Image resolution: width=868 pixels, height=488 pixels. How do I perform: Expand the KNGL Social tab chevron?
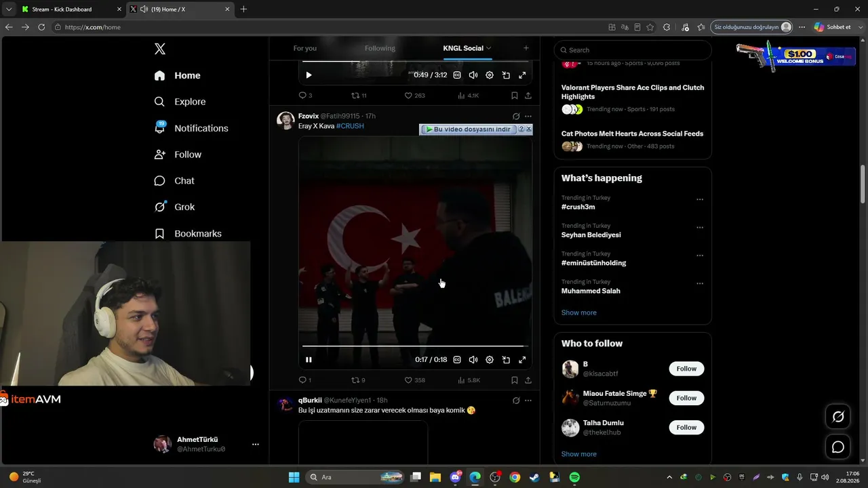click(x=488, y=48)
